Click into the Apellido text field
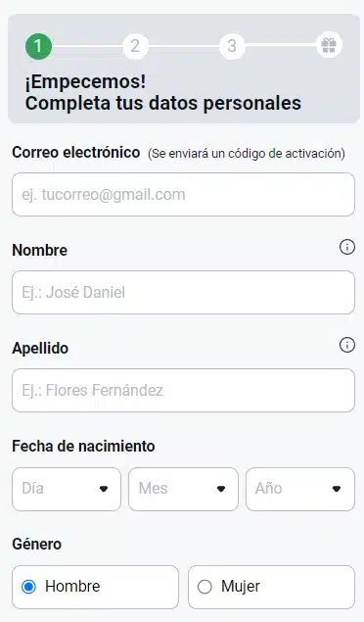This screenshot has width=364, height=622. (183, 390)
